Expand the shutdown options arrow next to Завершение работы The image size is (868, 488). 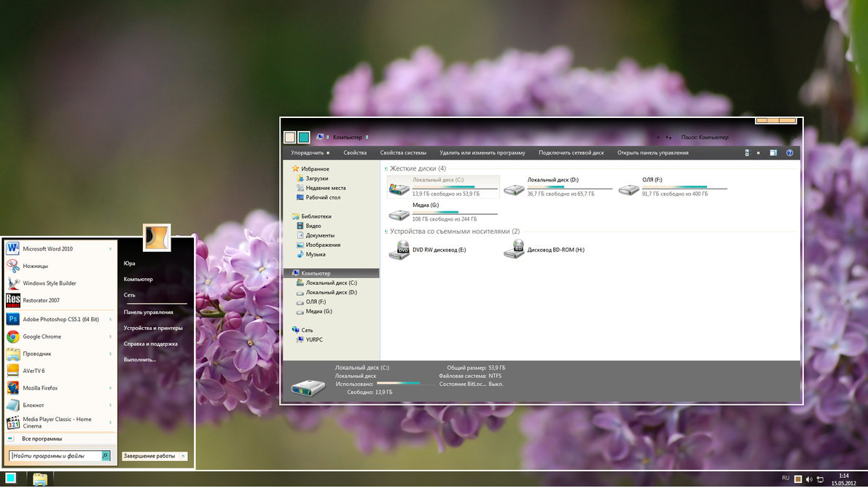click(183, 456)
